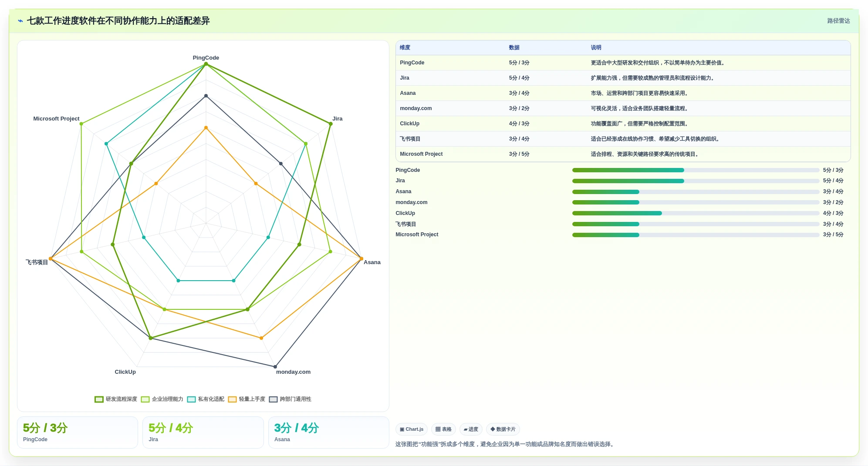
Task: Click the 3分 / 5分 table cell for Microsoft Project
Action: pyautogui.click(x=519, y=154)
